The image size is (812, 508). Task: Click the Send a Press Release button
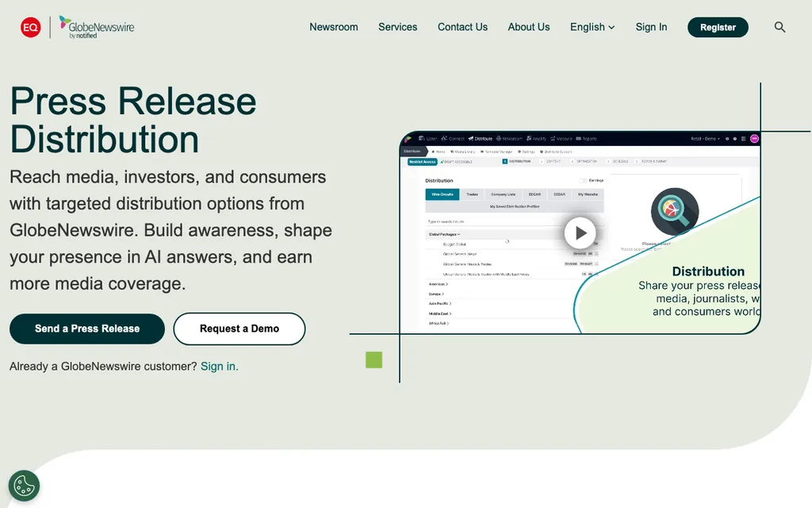pyautogui.click(x=87, y=329)
